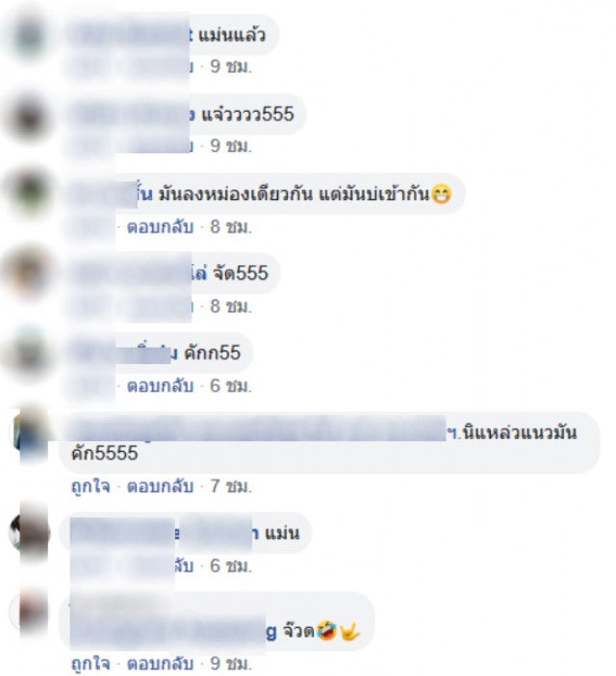Image resolution: width=616 pixels, height=676 pixels.
Task: Open the avatar beside the จัด555 comment
Action: coord(29,273)
